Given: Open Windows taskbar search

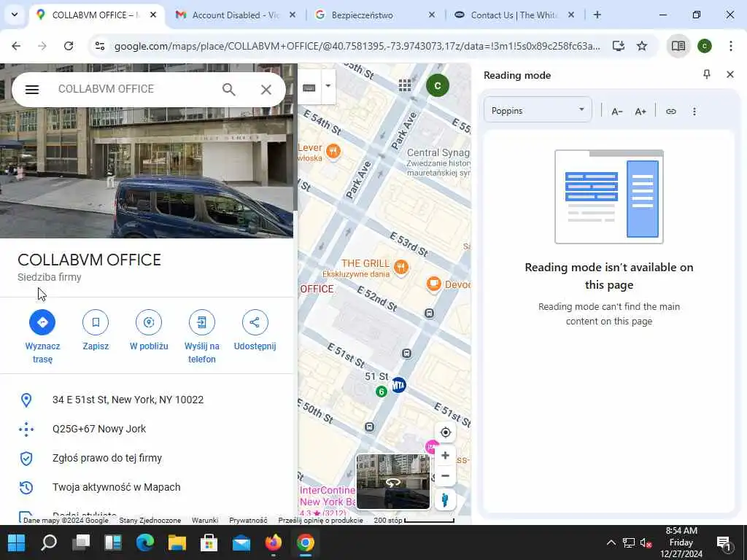Looking at the screenshot, I should 49,542.
